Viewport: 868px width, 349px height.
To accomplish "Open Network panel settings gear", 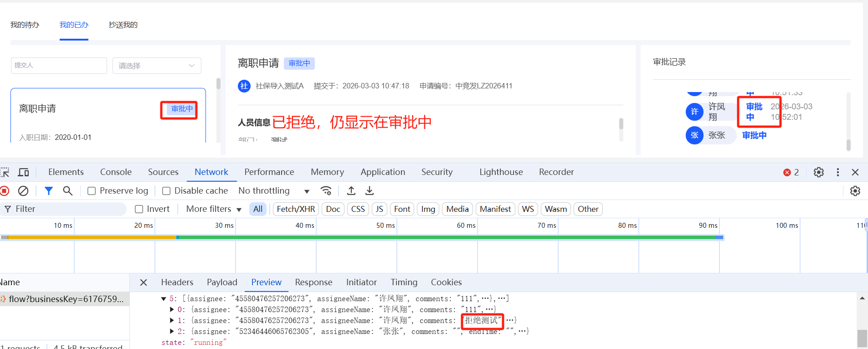I will [x=855, y=191].
